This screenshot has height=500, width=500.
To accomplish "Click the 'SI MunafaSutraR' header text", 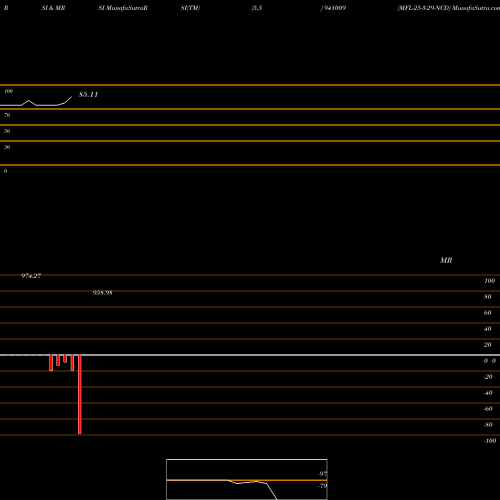I will [123, 8].
